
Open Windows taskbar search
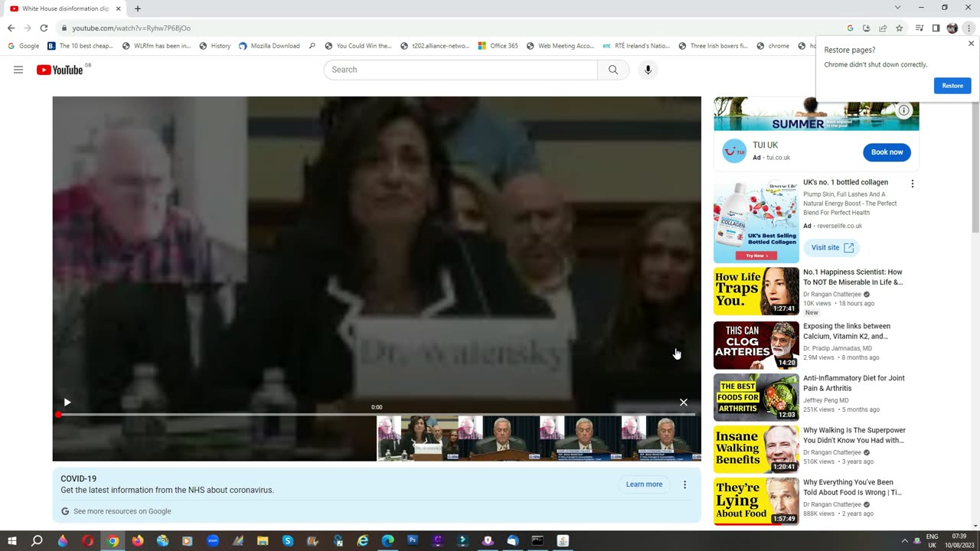(x=37, y=541)
